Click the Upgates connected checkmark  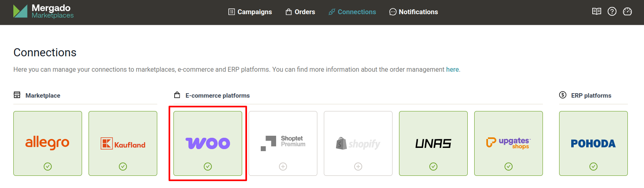509,167
